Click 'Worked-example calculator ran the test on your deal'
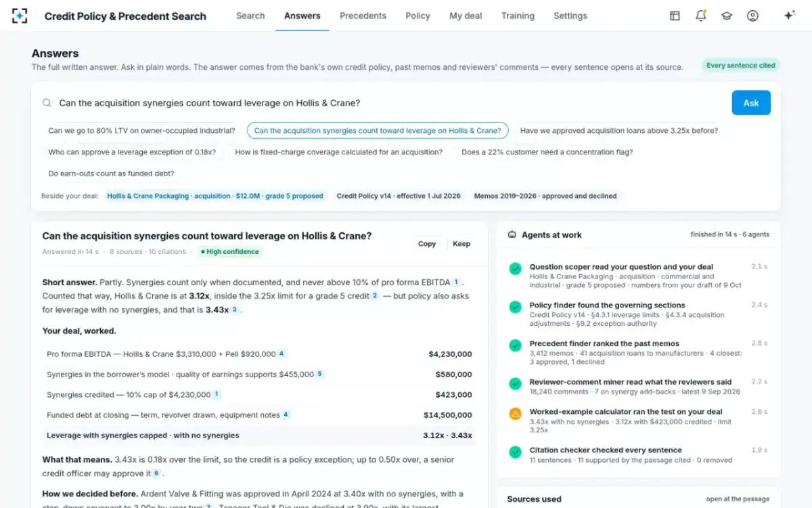Viewport: 812px width, 508px height. click(626, 412)
